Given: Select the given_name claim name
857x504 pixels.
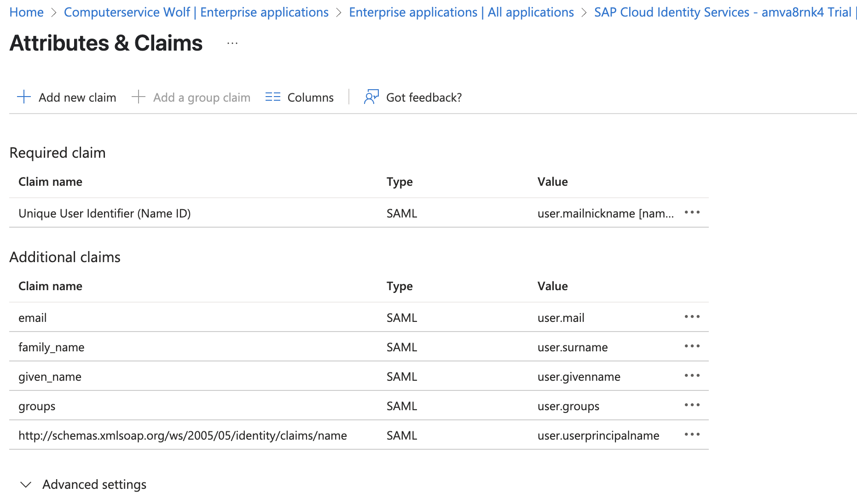Looking at the screenshot, I should point(50,377).
